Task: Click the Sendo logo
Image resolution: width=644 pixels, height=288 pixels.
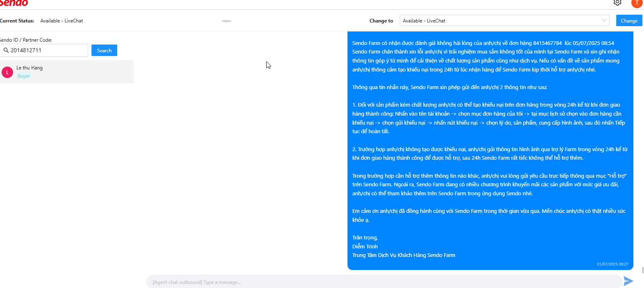Action: click(x=14, y=3)
